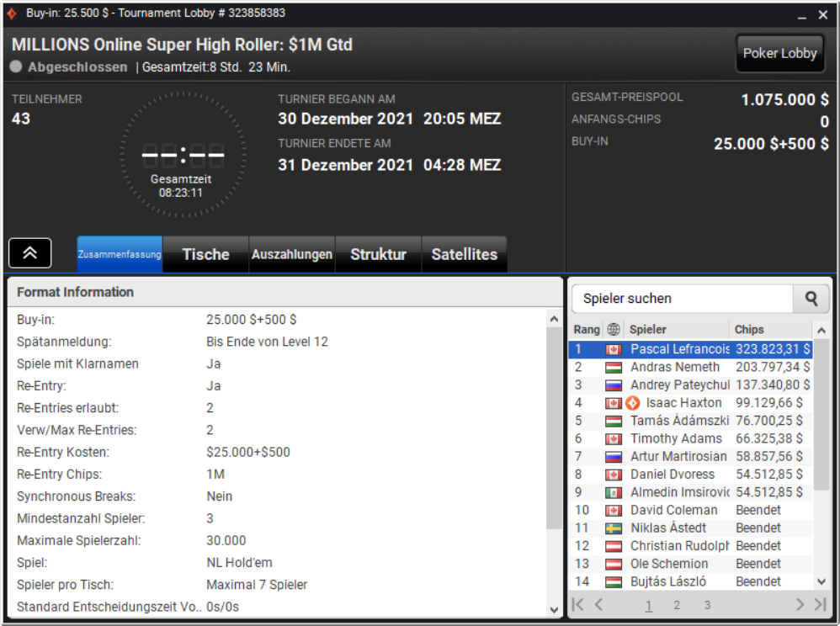Image resolution: width=840 pixels, height=626 pixels.
Task: Click the Format Information scroll-down arrow
Action: point(554,609)
